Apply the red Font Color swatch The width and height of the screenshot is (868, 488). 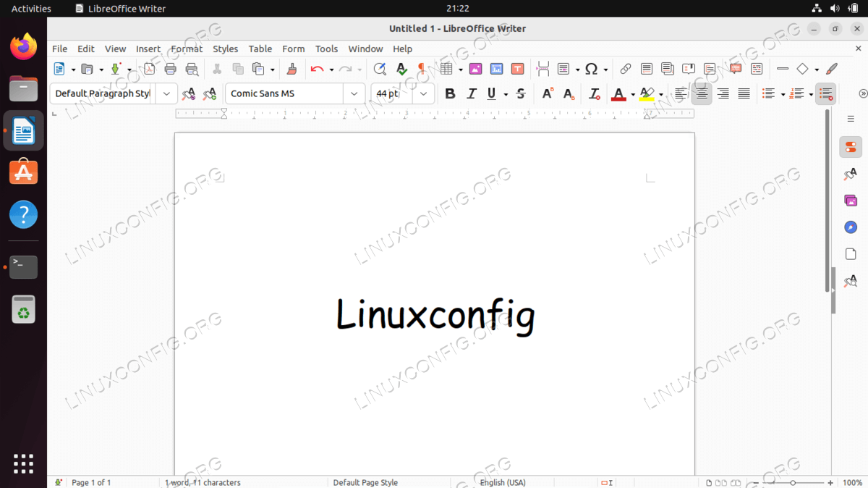point(618,93)
